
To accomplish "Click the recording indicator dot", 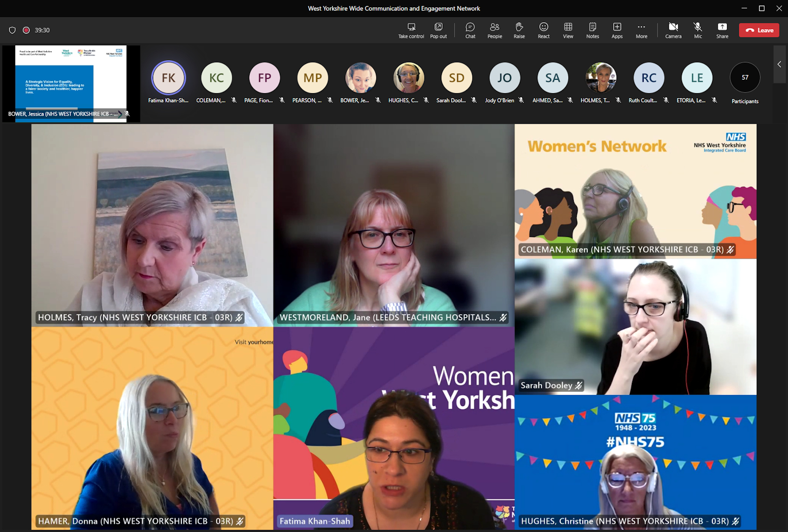I will [26, 30].
